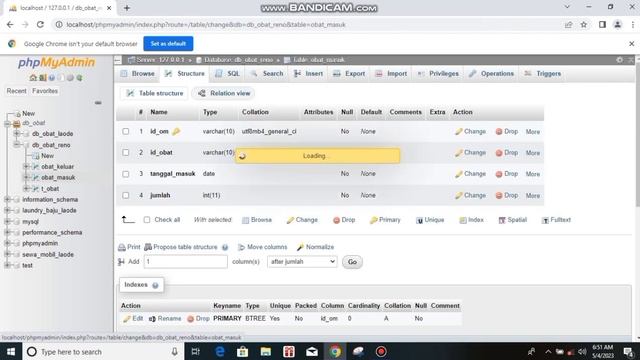Click Propose table structure help icon

225,247
